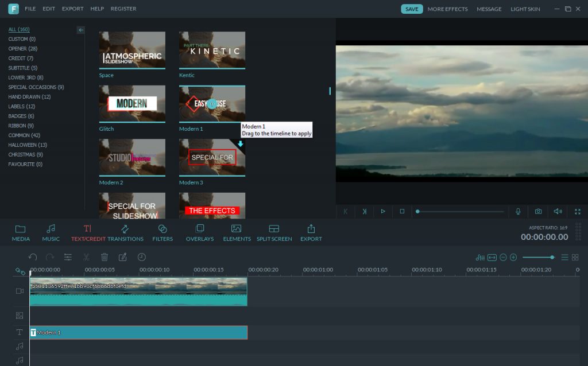588x366 pixels.
Task: Select the red THE EFFECTS title thumbnail
Action: point(212,206)
